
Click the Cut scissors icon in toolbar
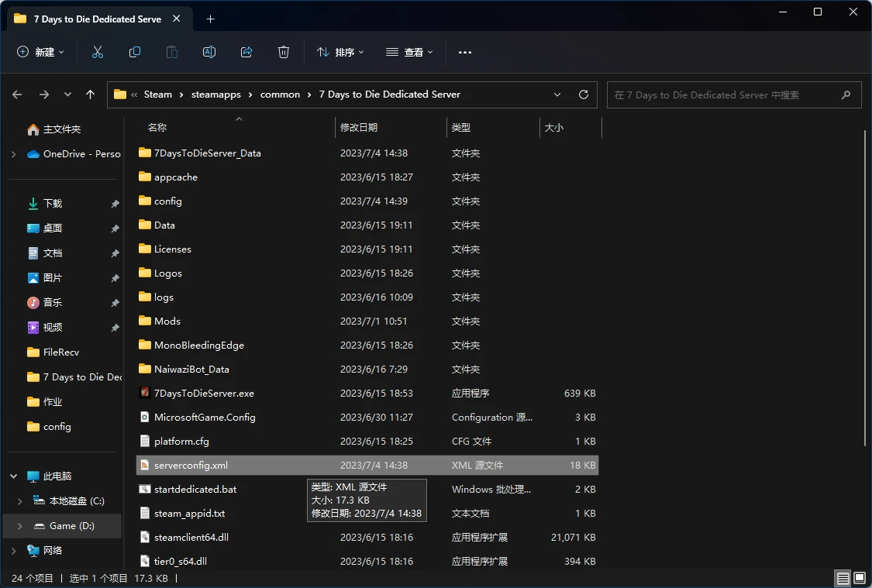click(x=98, y=52)
